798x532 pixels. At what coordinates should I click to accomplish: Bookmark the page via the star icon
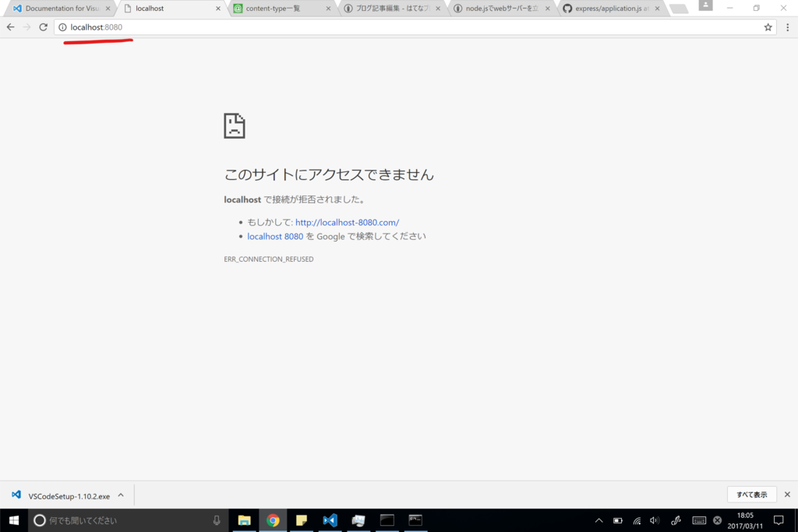click(x=768, y=26)
